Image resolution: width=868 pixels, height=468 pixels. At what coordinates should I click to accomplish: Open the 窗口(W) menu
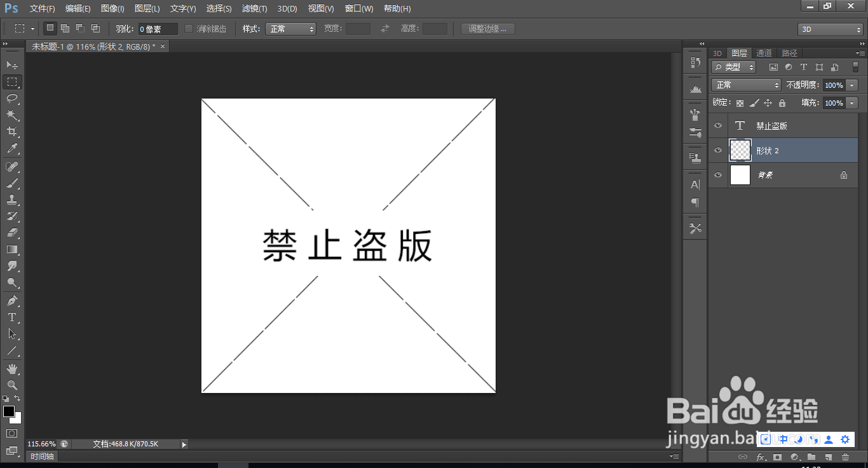[x=359, y=9]
